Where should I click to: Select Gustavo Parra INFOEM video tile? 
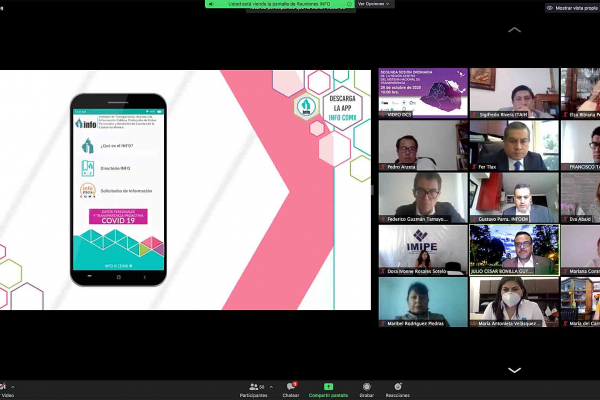(514, 198)
